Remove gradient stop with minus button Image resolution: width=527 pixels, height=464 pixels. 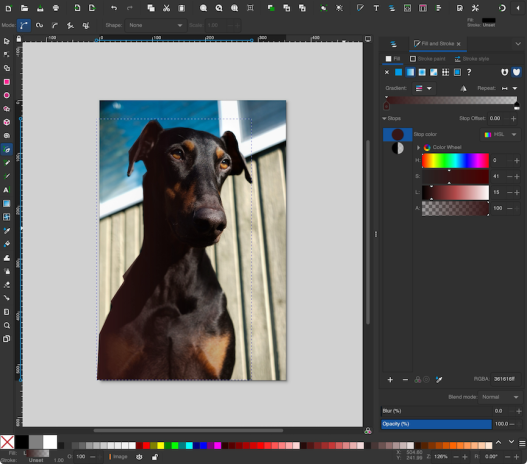pyautogui.click(x=405, y=380)
